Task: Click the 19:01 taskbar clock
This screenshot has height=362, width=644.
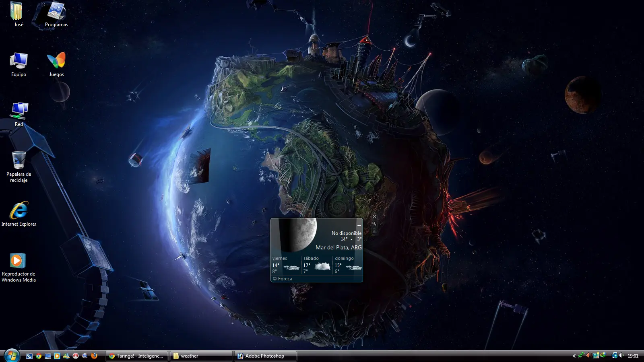Action: pos(633,356)
